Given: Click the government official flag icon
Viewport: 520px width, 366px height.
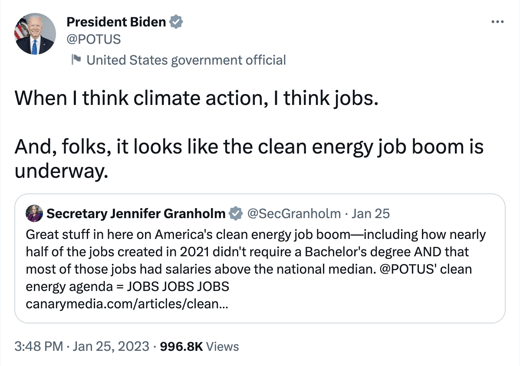Looking at the screenshot, I should pos(76,60).
